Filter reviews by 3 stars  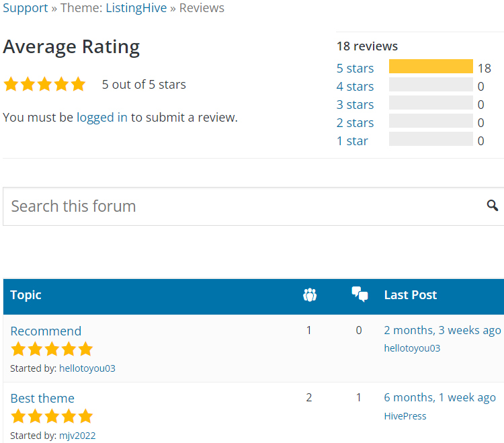(355, 104)
